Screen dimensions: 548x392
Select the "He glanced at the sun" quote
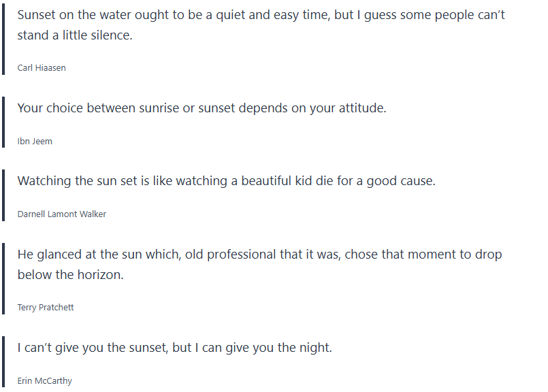(259, 255)
